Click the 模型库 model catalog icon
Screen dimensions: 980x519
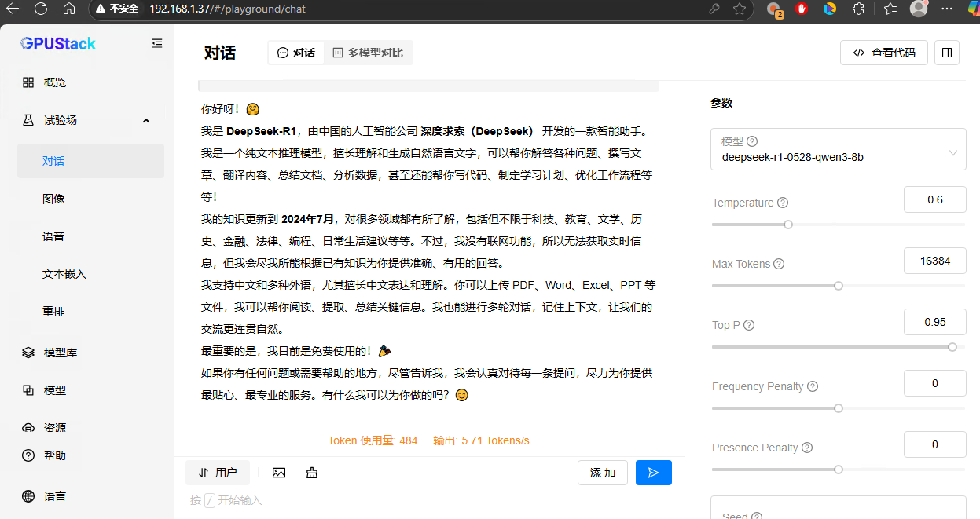click(x=28, y=353)
